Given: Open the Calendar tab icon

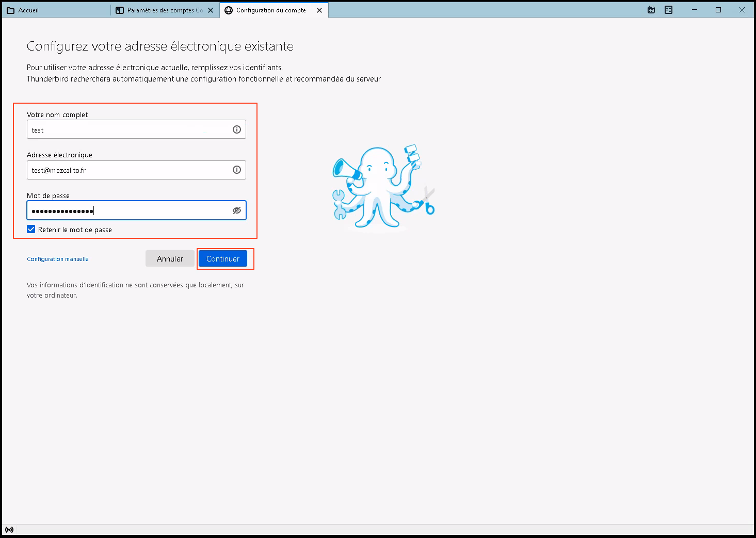Looking at the screenshot, I should (x=651, y=10).
